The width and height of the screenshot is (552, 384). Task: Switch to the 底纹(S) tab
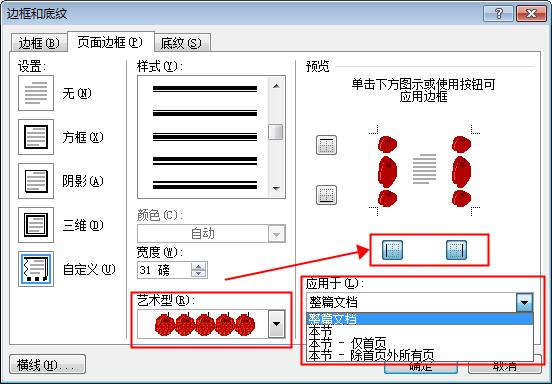point(182,43)
